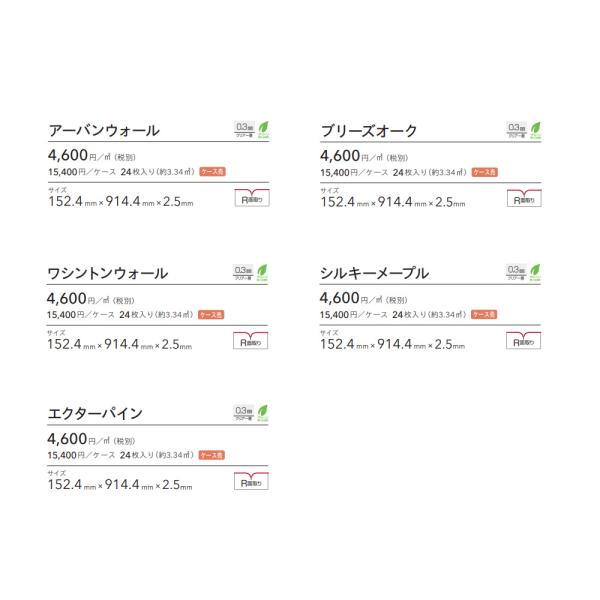
Task: Select the シルキーメープル product title
Action: (x=374, y=273)
